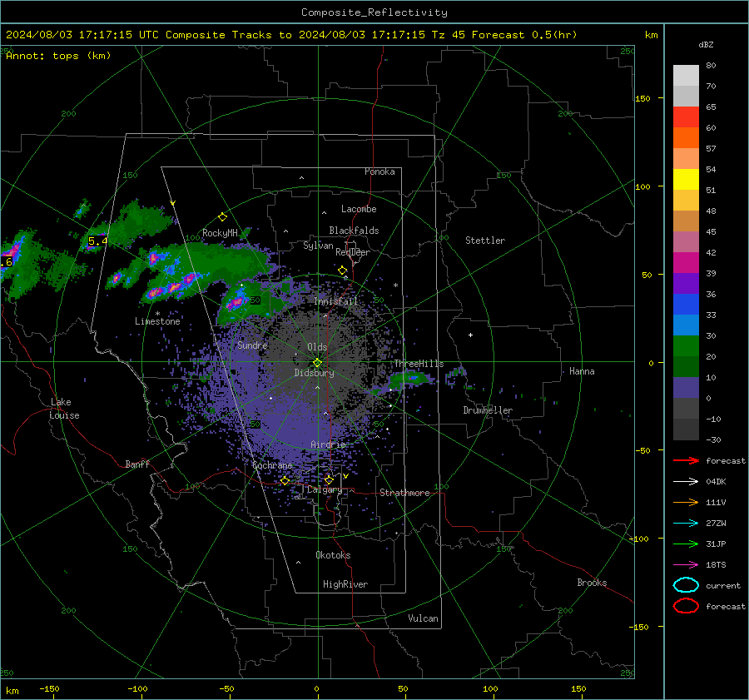Click the Composite_Reflectivity title

(x=374, y=12)
